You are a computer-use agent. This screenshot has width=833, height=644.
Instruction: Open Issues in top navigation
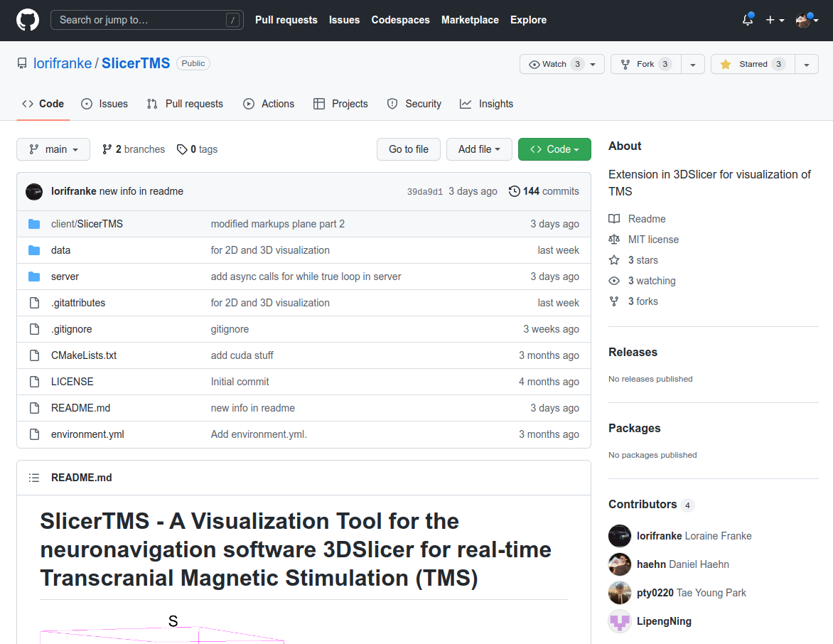[x=344, y=20]
